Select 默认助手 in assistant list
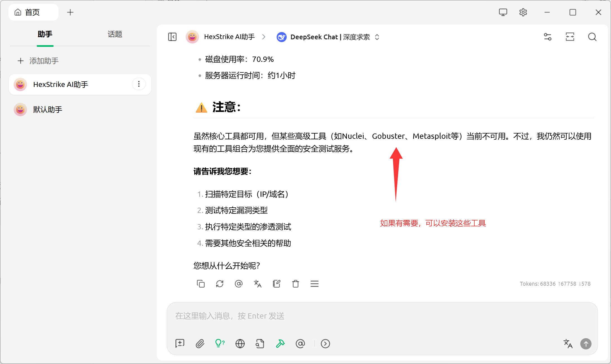611x364 pixels. (47, 110)
